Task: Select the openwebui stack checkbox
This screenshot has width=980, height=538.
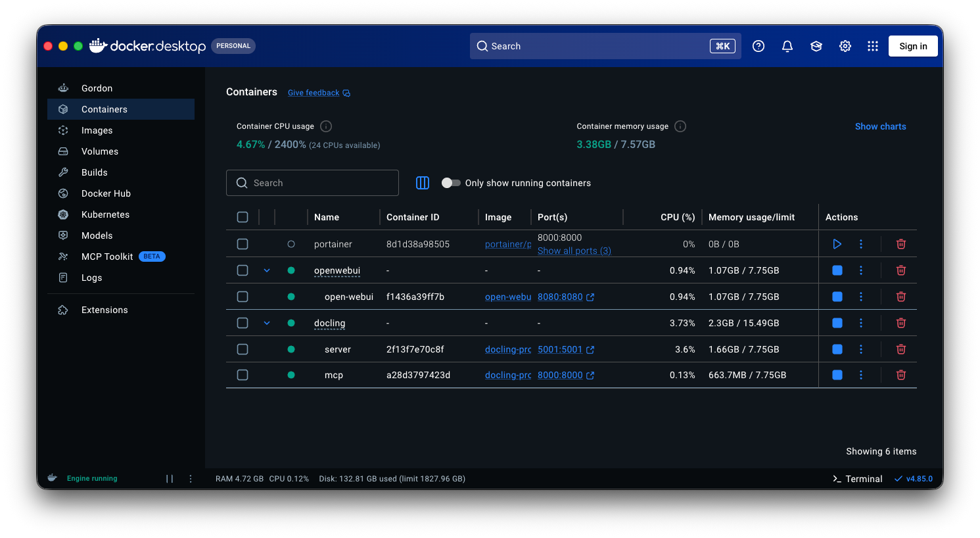Action: click(243, 270)
